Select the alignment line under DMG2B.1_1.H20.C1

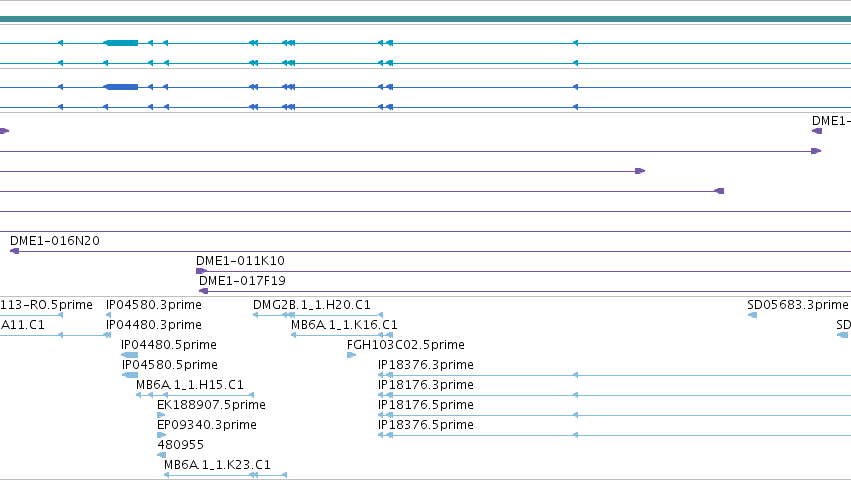(x=318, y=315)
